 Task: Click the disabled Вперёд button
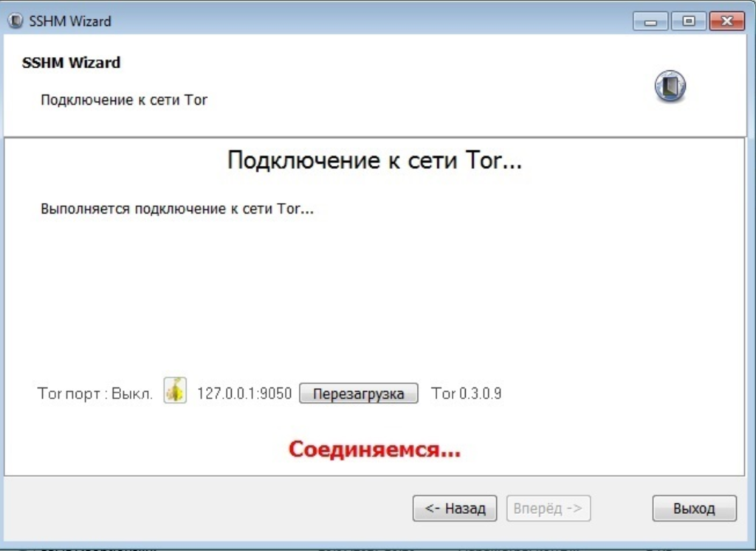pyautogui.click(x=548, y=507)
